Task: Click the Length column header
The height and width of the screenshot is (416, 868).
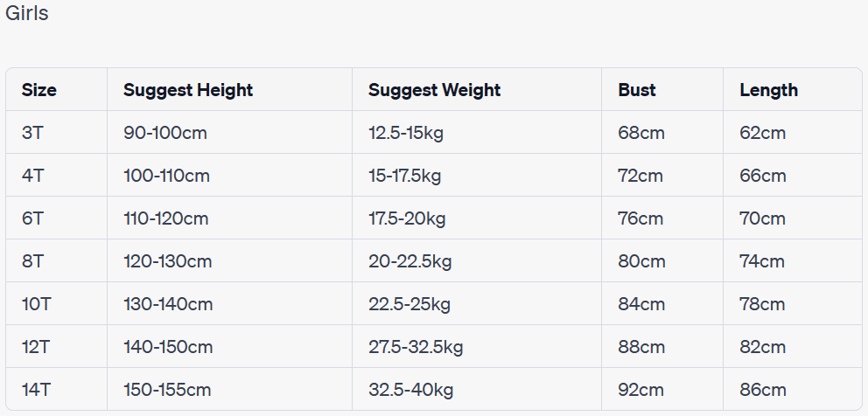Action: click(x=768, y=89)
